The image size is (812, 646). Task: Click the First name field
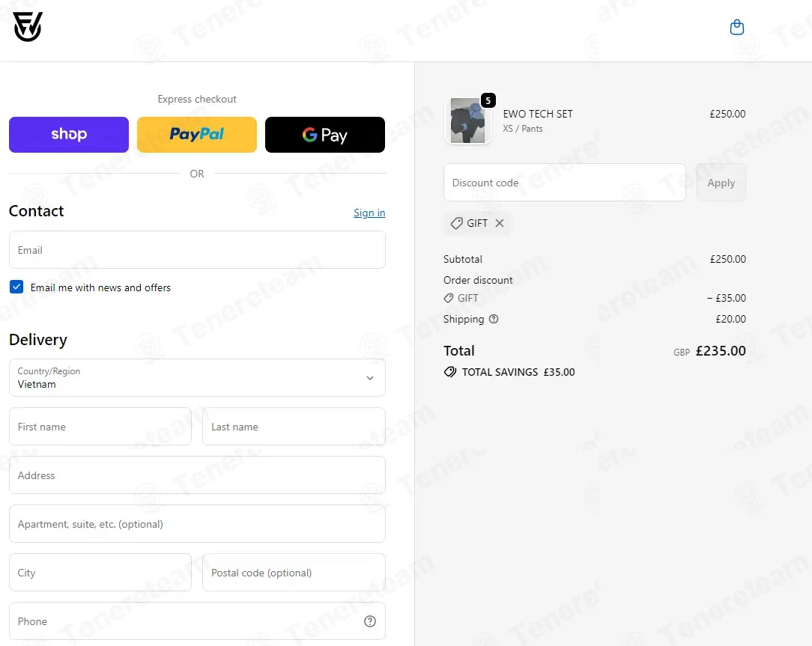[100, 427]
